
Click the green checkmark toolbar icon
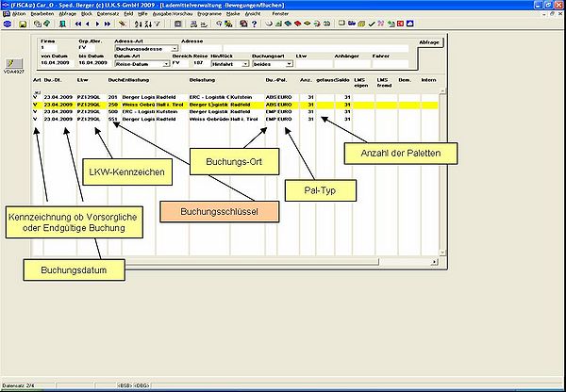(372, 24)
